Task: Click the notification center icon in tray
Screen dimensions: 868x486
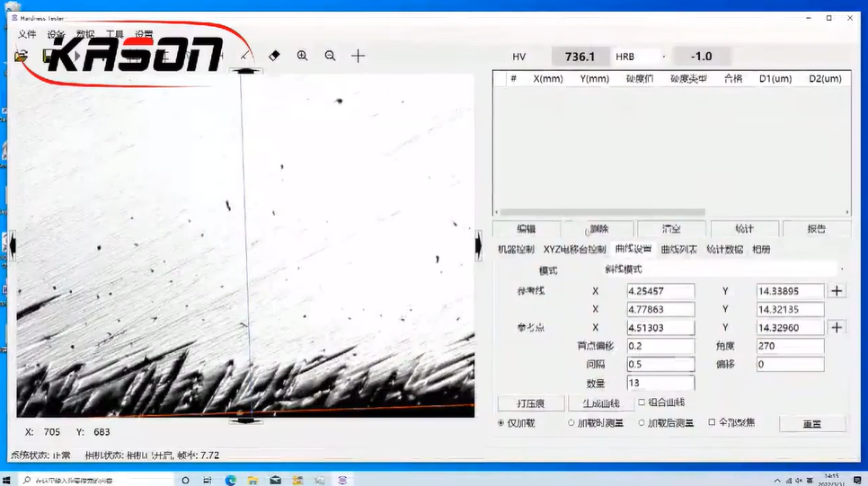Action: 857,480
